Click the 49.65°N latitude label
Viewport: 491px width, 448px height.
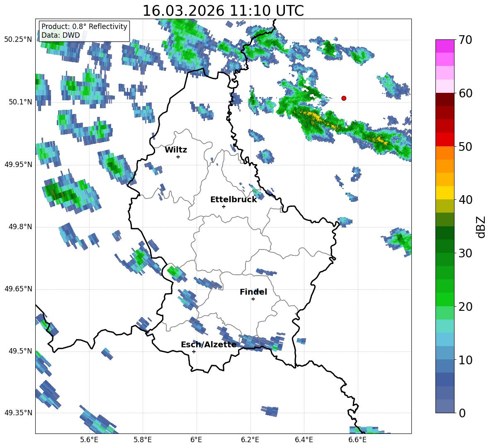(18, 289)
